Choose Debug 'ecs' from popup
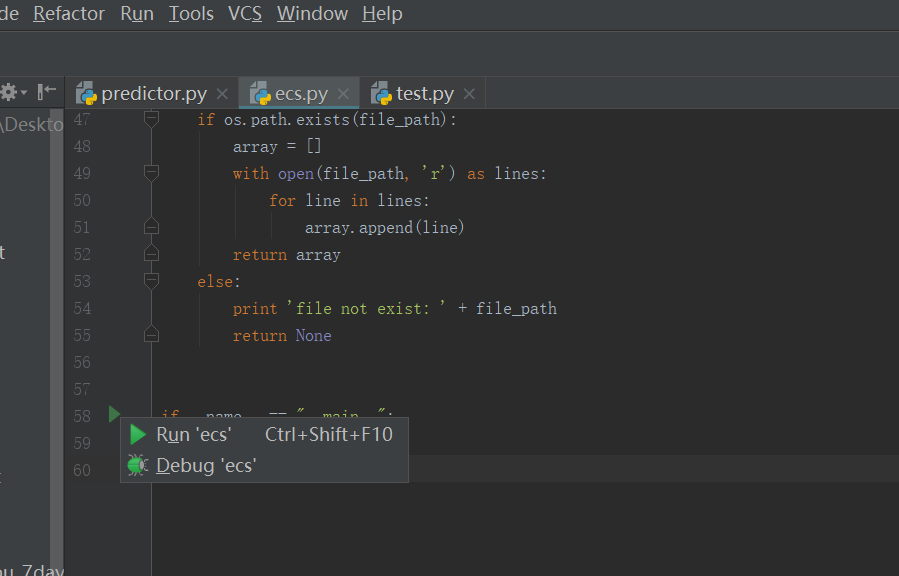The width and height of the screenshot is (899, 576). click(264, 465)
